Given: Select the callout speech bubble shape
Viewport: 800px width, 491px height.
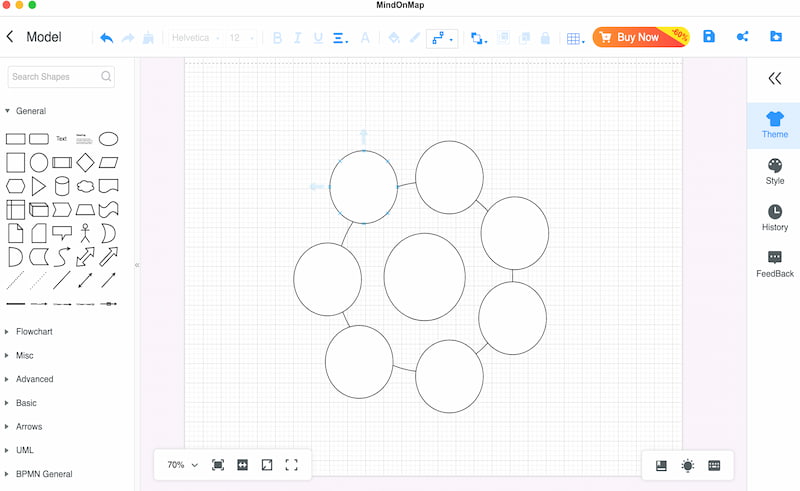Looking at the screenshot, I should [x=62, y=233].
